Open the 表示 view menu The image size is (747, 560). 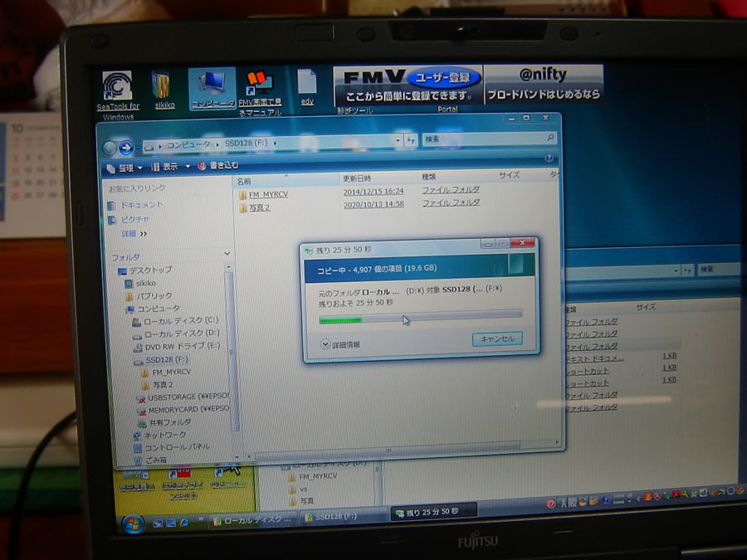pyautogui.click(x=170, y=167)
